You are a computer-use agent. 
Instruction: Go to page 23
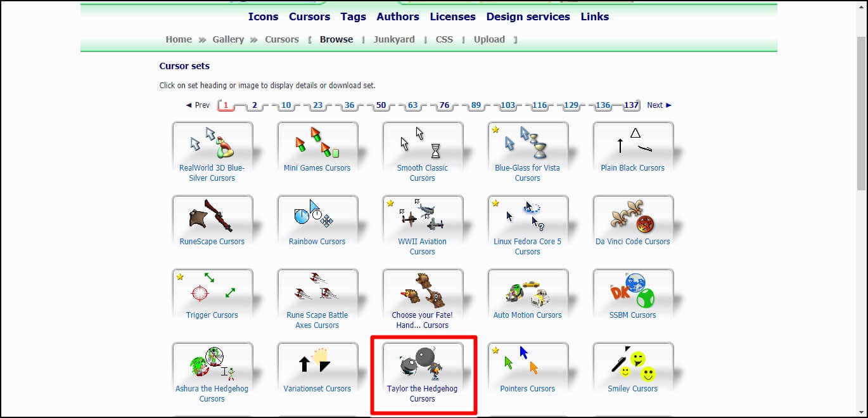pos(317,105)
